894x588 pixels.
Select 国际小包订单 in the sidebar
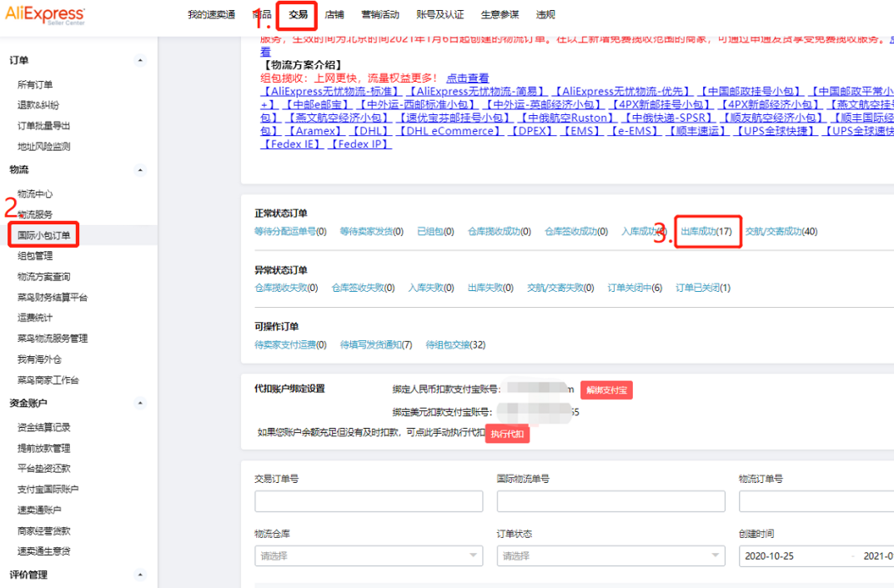click(x=44, y=235)
